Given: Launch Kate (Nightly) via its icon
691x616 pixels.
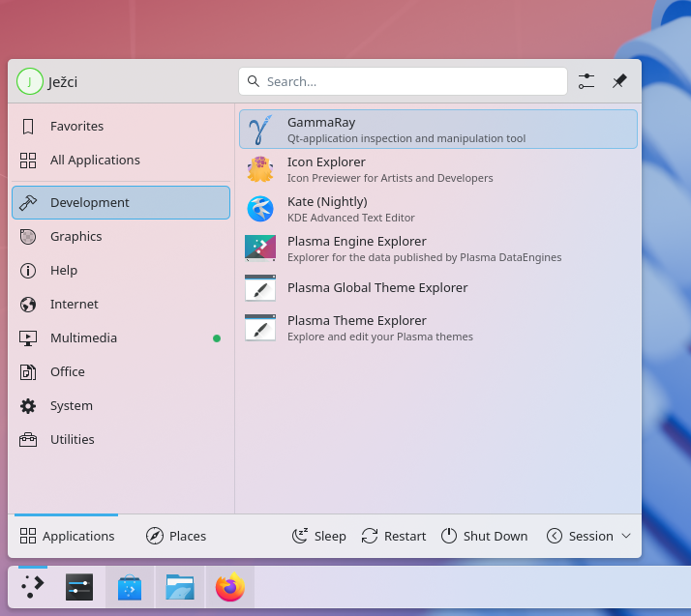Looking at the screenshot, I should click(x=260, y=209).
